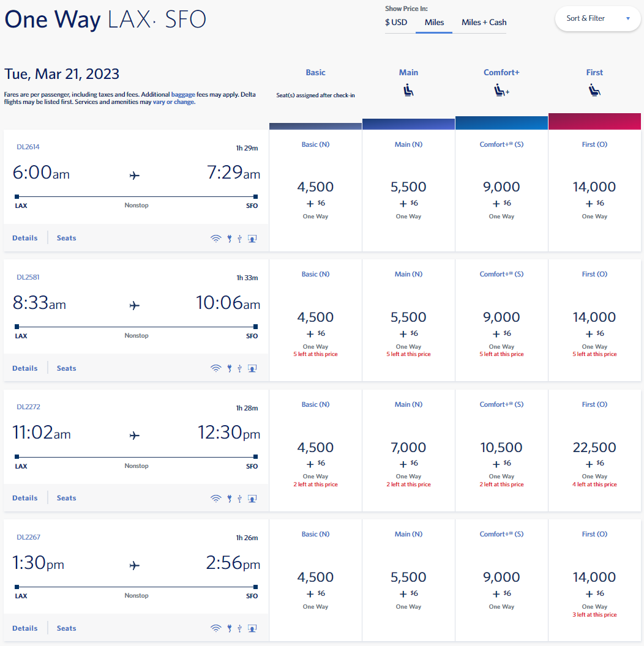This screenshot has width=644, height=646.
Task: Show prices in Miles + Cash
Action: click(484, 22)
